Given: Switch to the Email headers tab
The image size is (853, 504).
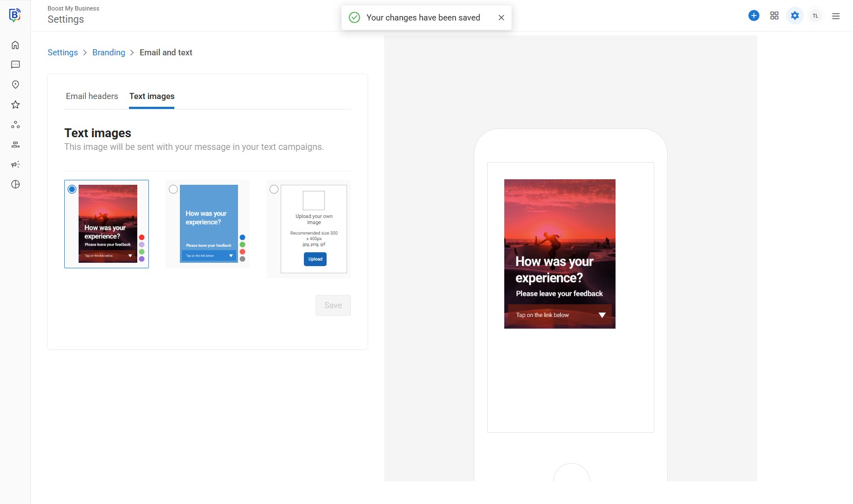Looking at the screenshot, I should [x=92, y=96].
